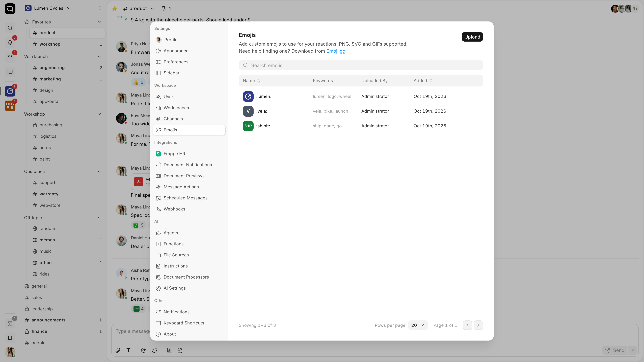The width and height of the screenshot is (644, 362).
Task: Sort emojis by Added column
Action: [423, 81]
